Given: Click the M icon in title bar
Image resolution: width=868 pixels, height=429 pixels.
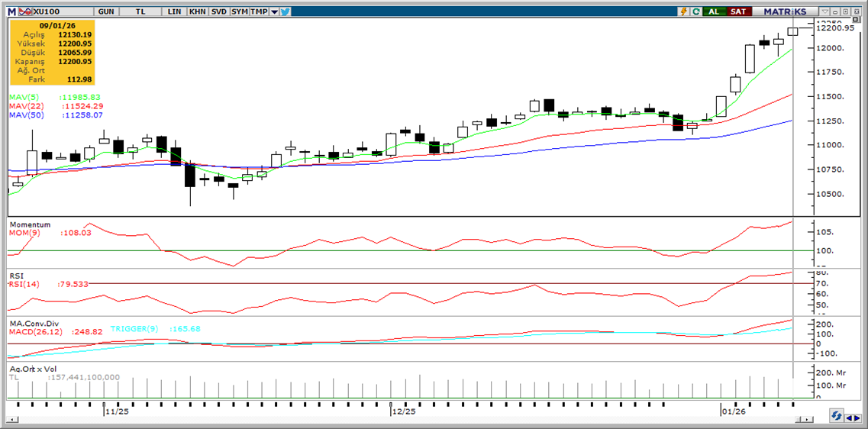Looking at the screenshot, I should pos(11,11).
